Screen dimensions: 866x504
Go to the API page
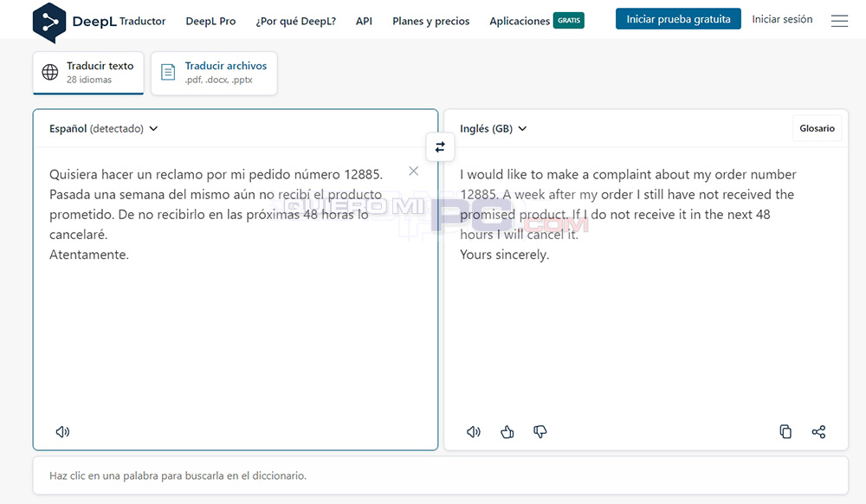coord(364,21)
